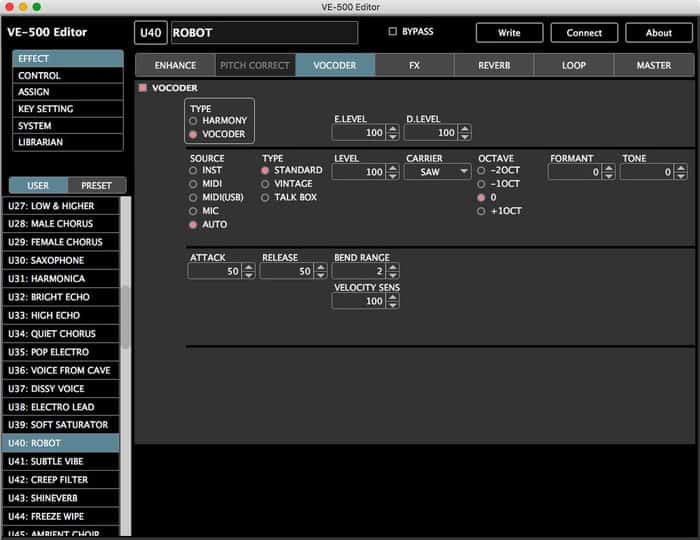The width and height of the screenshot is (700, 540).
Task: Decrease FORMANT value down arrow
Action: [x=608, y=176]
